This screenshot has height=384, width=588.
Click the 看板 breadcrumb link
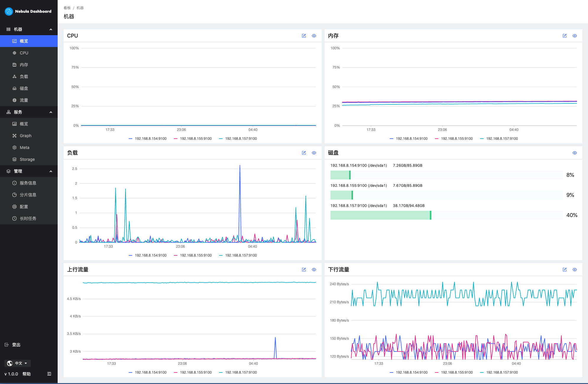click(67, 8)
